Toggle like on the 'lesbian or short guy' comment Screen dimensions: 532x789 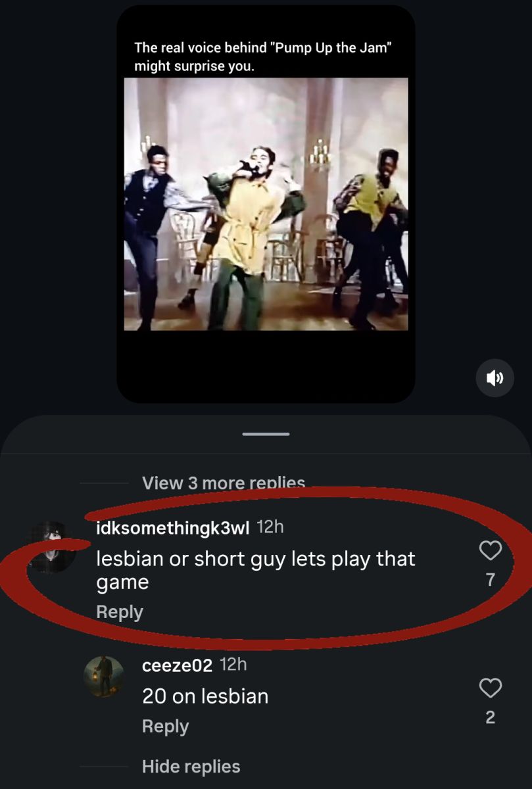tap(490, 550)
